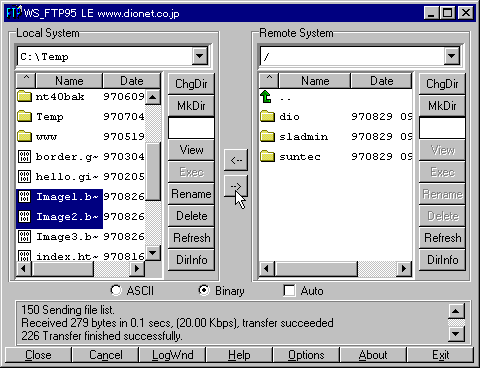Screen dimensions: 480x368
Task: Click the border.g~ binary file icon
Action: 24,156
